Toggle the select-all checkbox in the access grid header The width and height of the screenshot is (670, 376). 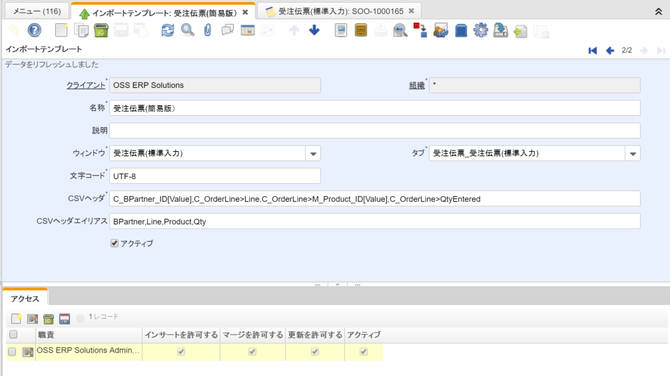point(13,334)
